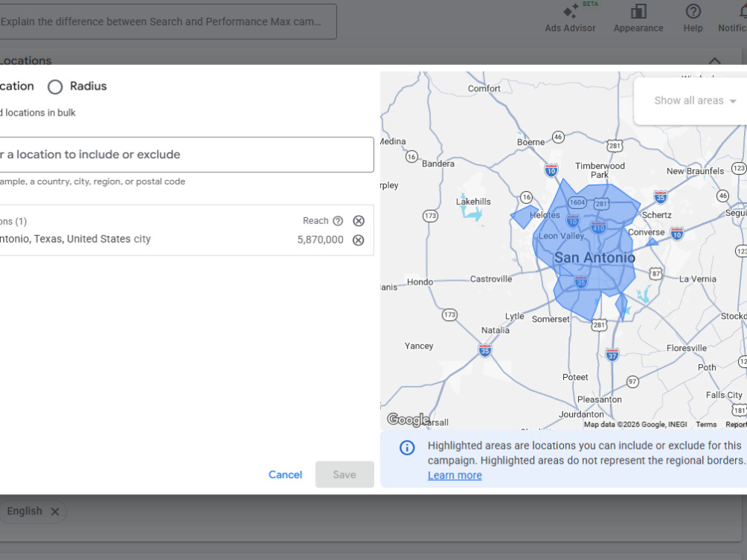This screenshot has width=747, height=560.
Task: Click the Ask search box at top
Action: [x=167, y=22]
